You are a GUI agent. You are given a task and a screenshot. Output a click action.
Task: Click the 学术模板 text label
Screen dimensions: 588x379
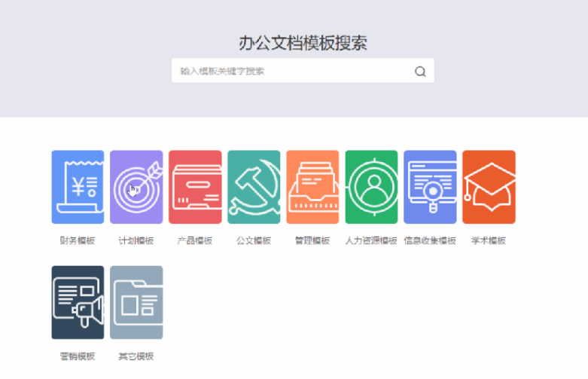(x=489, y=240)
